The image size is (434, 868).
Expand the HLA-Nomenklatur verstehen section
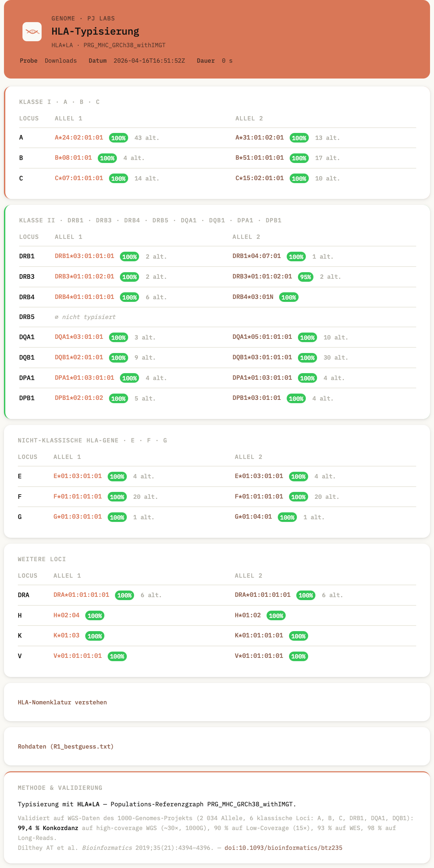62,702
